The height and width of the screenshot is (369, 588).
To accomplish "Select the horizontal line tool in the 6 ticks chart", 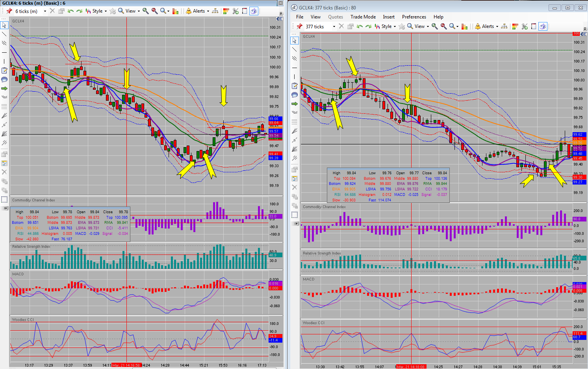I will 4,52.
